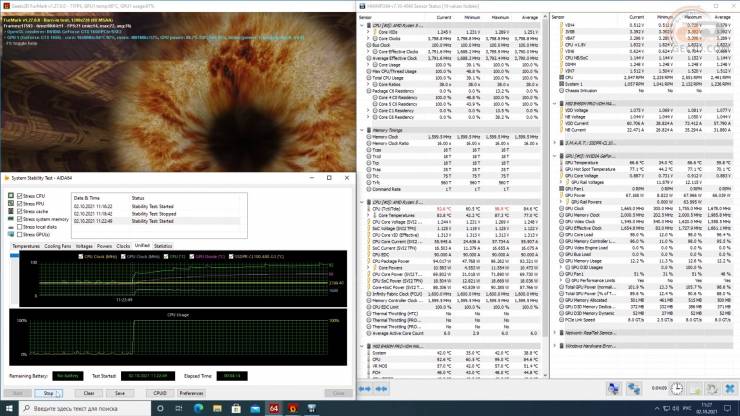Select the third Stability Test Started log row

click(156, 221)
